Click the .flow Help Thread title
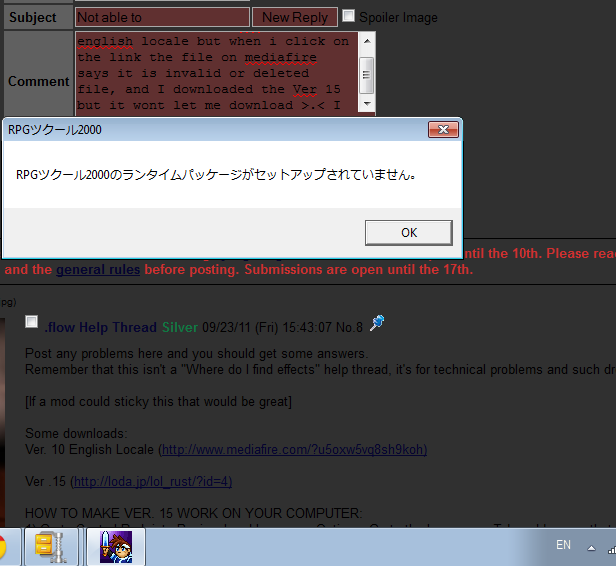Image resolution: width=616 pixels, height=566 pixels. (101, 328)
